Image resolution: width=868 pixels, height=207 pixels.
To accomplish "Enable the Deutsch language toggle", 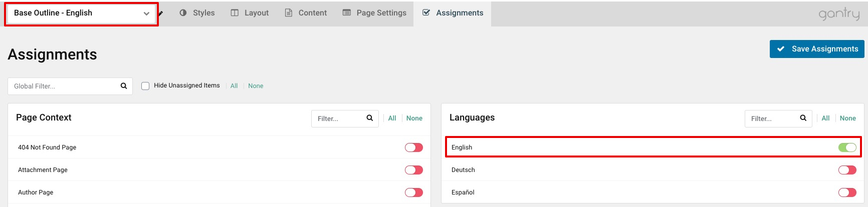I will [847, 170].
